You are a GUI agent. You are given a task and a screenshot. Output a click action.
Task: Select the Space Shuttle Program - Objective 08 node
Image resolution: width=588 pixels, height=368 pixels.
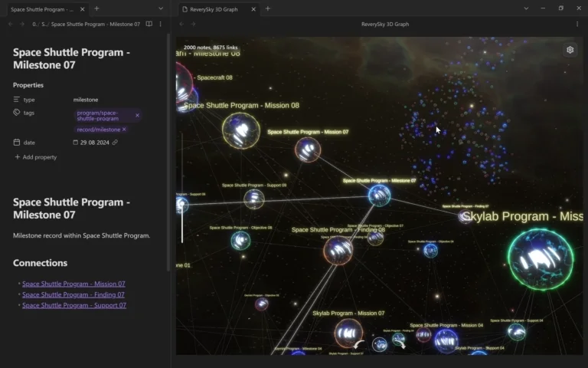coord(240,240)
